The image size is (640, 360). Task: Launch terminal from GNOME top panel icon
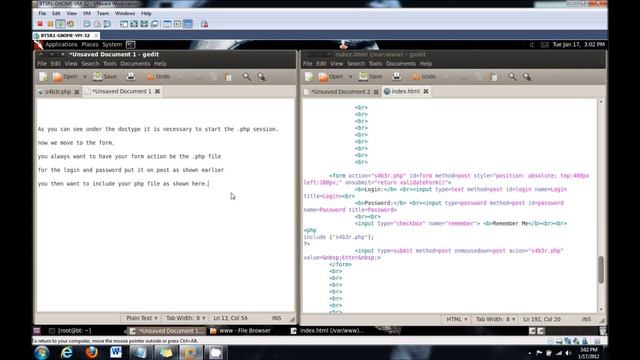point(131,44)
